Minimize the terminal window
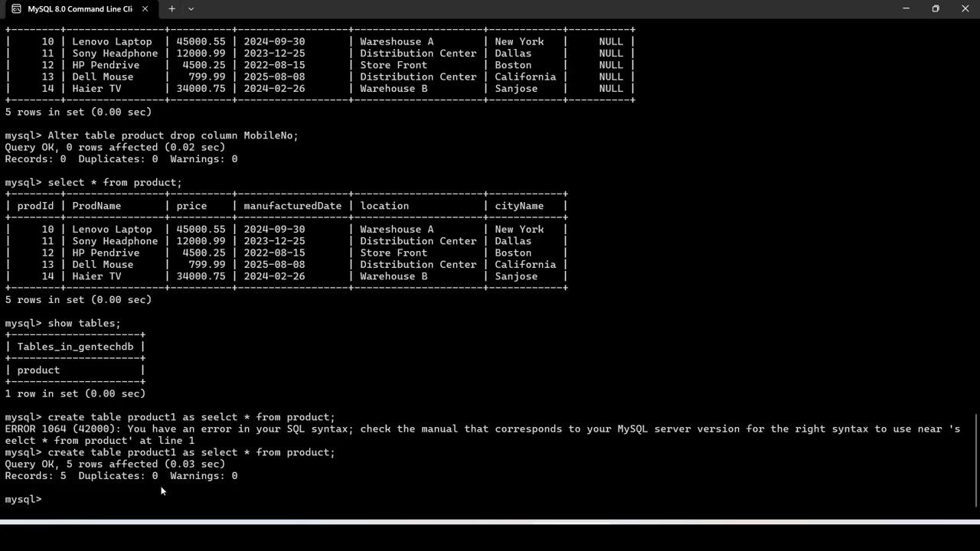 [906, 8]
